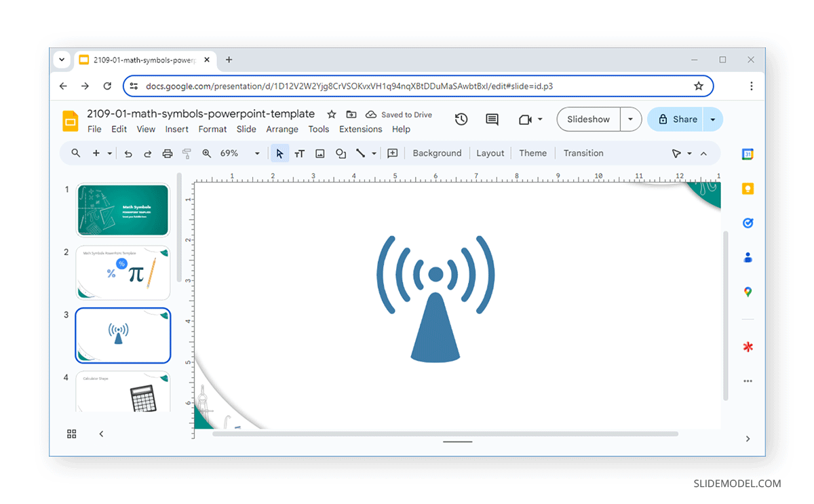814x504 pixels.
Task: Select the Line tool
Action: click(362, 153)
